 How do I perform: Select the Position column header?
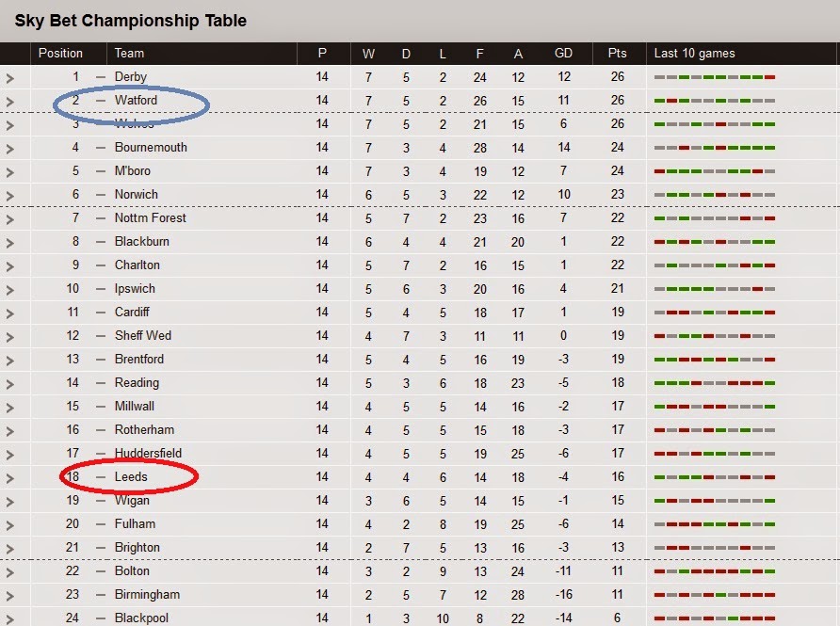(60, 53)
